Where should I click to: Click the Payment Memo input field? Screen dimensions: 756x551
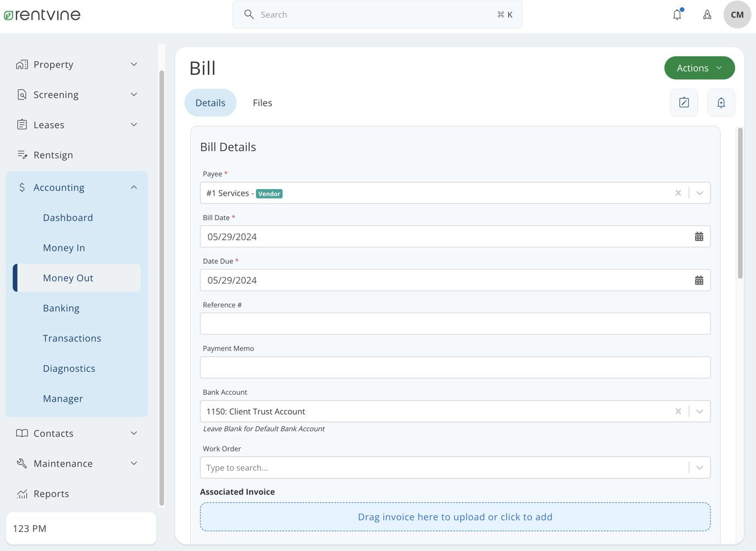455,367
